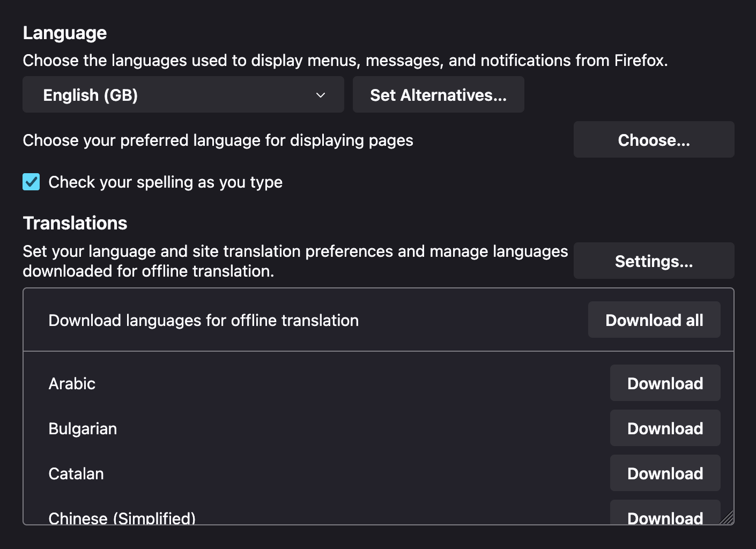Download Bulgarian for offline translation
The width and height of the screenshot is (756, 549).
pos(665,428)
